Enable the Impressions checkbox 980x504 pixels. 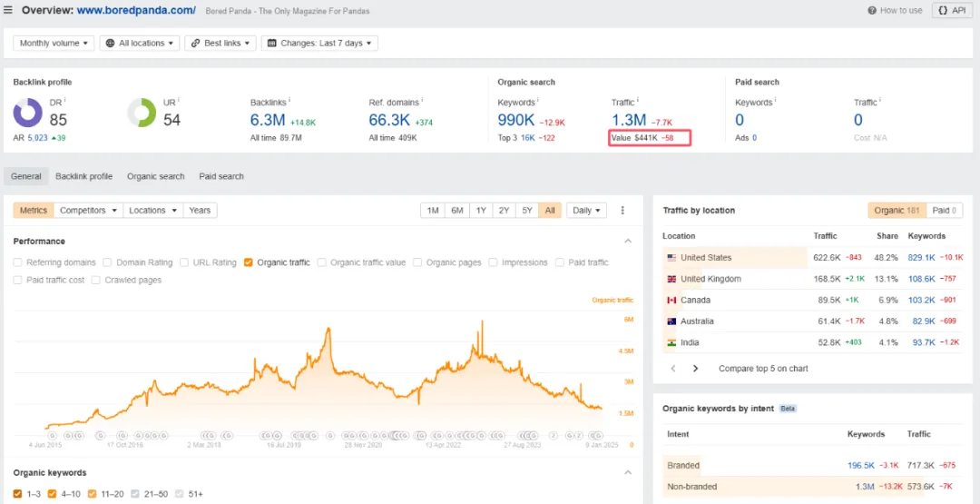click(494, 262)
